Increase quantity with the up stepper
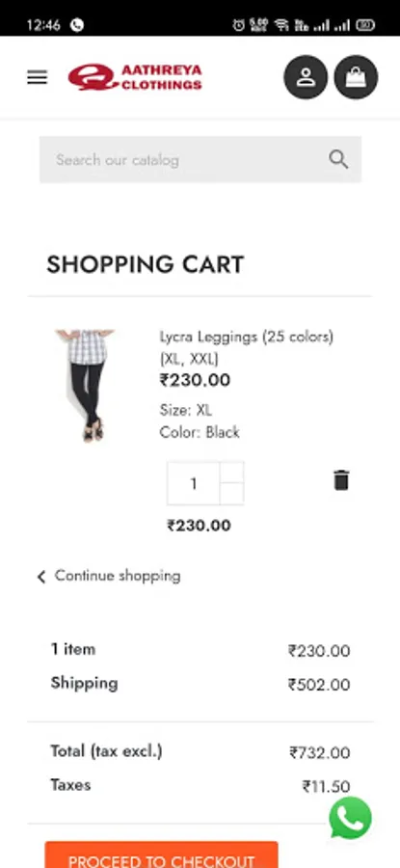400x868 pixels. pos(232,473)
